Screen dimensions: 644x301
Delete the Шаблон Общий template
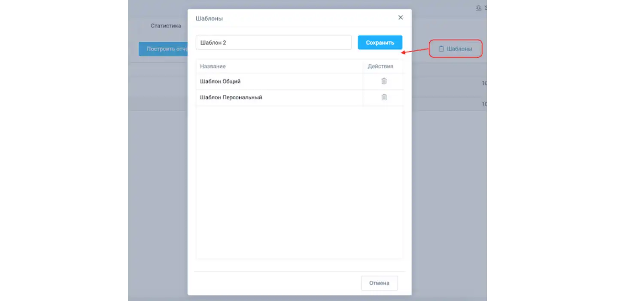(384, 81)
